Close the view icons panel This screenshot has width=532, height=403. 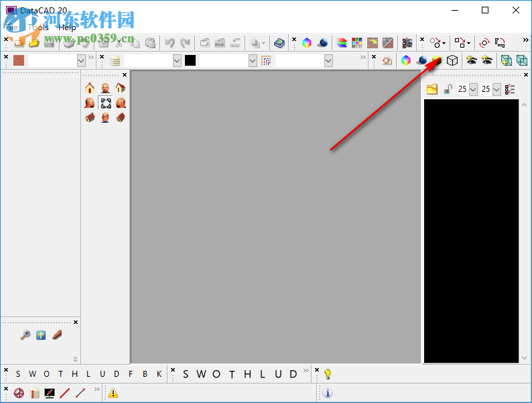click(x=125, y=74)
